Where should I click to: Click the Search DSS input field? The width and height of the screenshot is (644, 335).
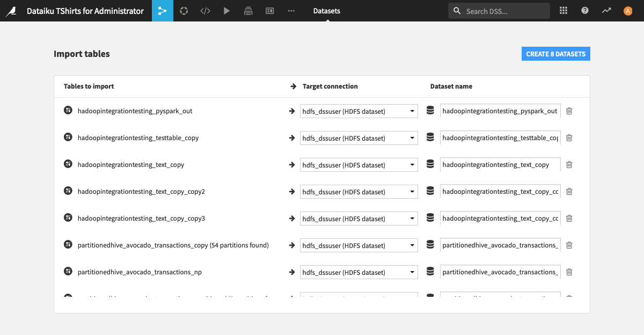499,11
